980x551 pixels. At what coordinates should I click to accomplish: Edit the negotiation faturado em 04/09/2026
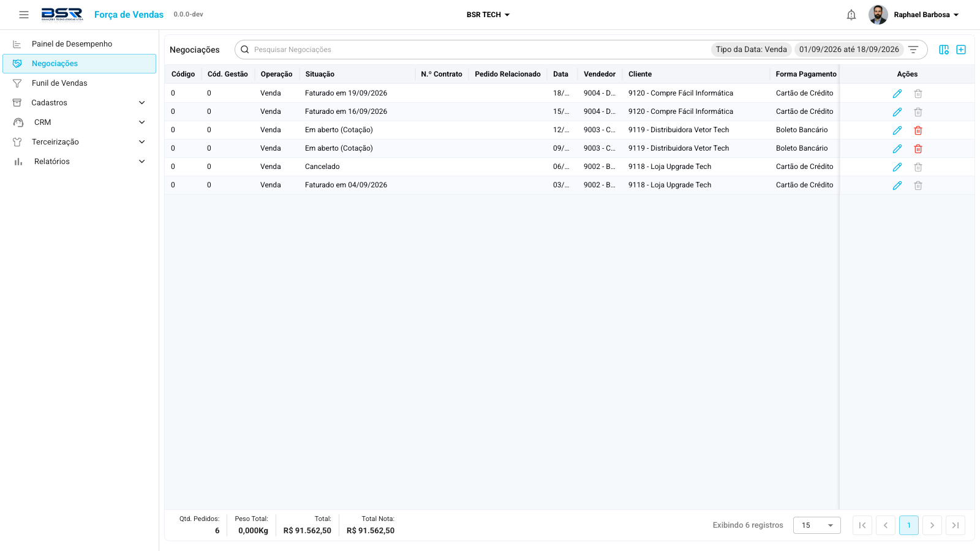click(x=897, y=186)
